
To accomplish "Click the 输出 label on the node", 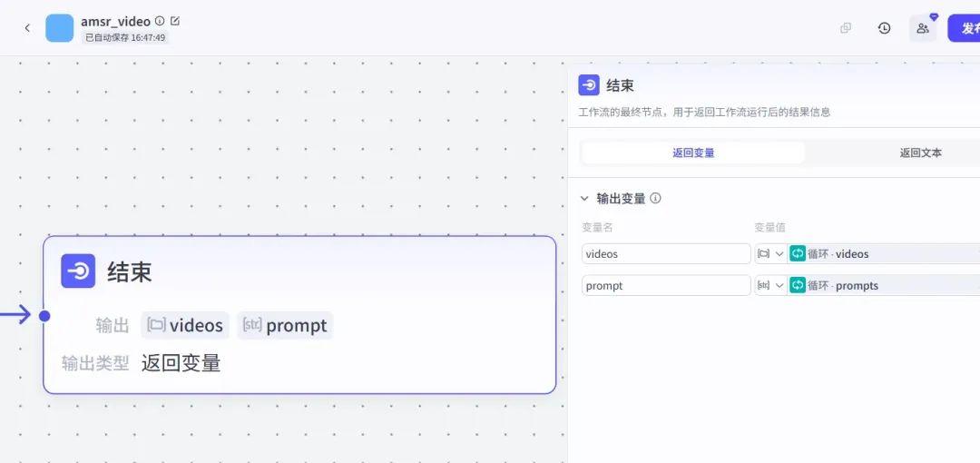I will click(113, 325).
